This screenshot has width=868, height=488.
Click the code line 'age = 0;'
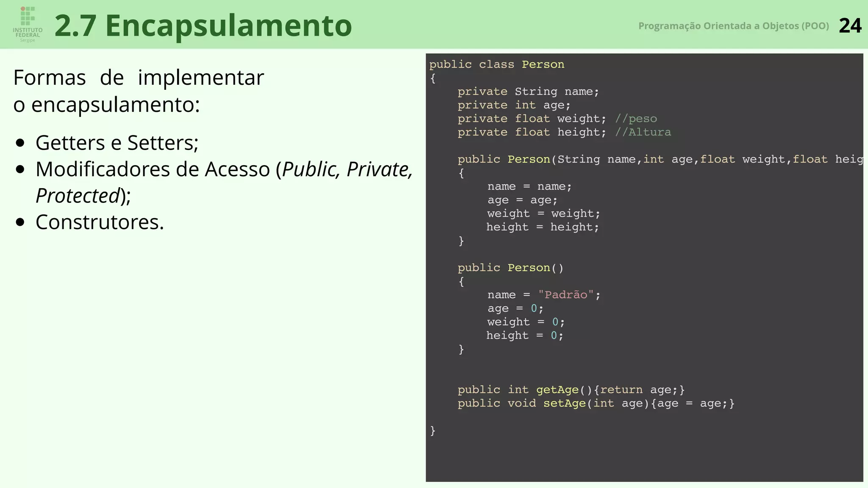(515, 308)
